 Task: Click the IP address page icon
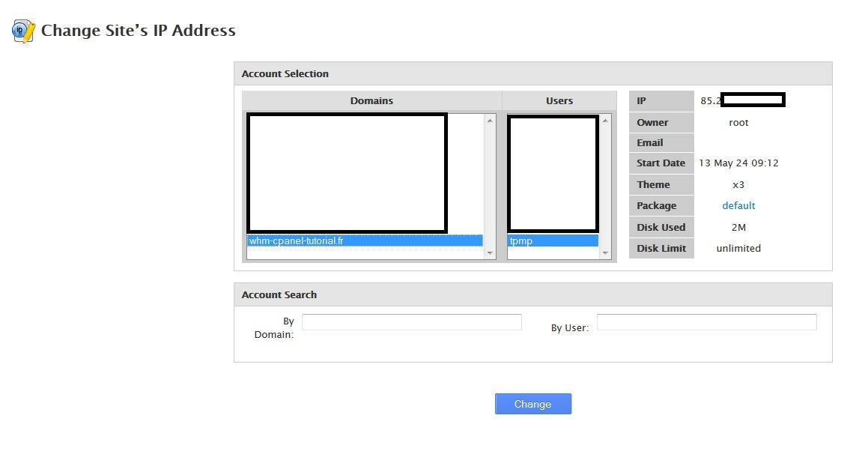pyautogui.click(x=23, y=31)
